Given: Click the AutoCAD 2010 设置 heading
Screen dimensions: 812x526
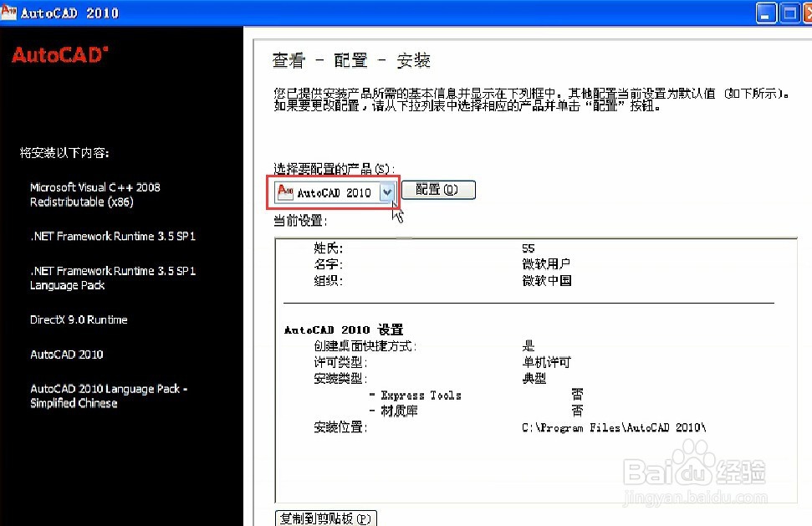Looking at the screenshot, I should tap(344, 329).
